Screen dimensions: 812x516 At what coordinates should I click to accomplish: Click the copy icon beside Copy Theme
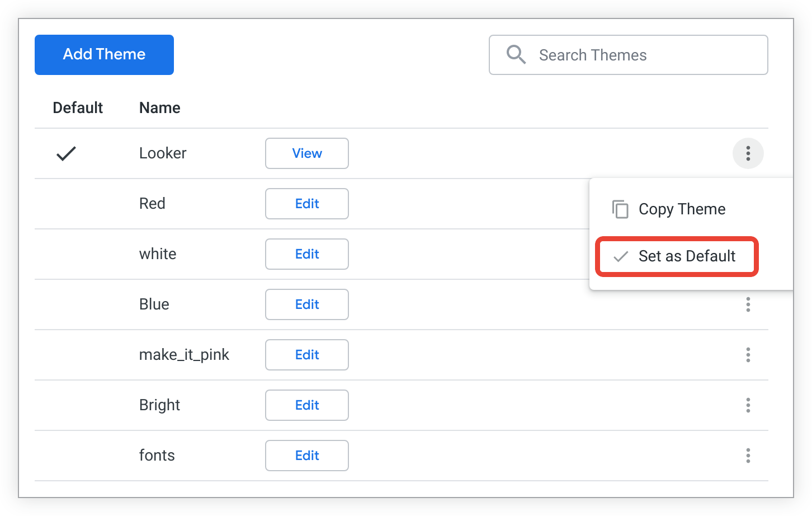620,209
